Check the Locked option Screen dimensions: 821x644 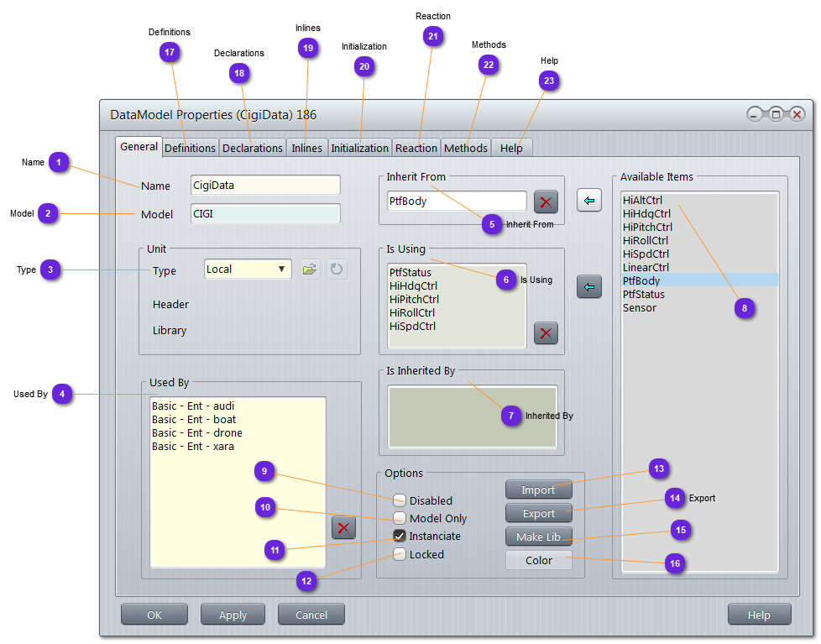coord(400,554)
